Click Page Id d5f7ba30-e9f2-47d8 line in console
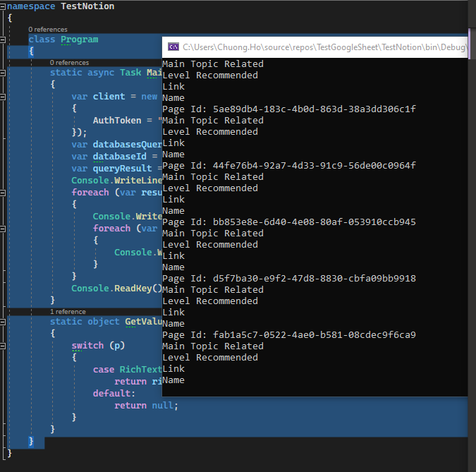Viewport: 476px width, 472px height. pyautogui.click(x=289, y=279)
